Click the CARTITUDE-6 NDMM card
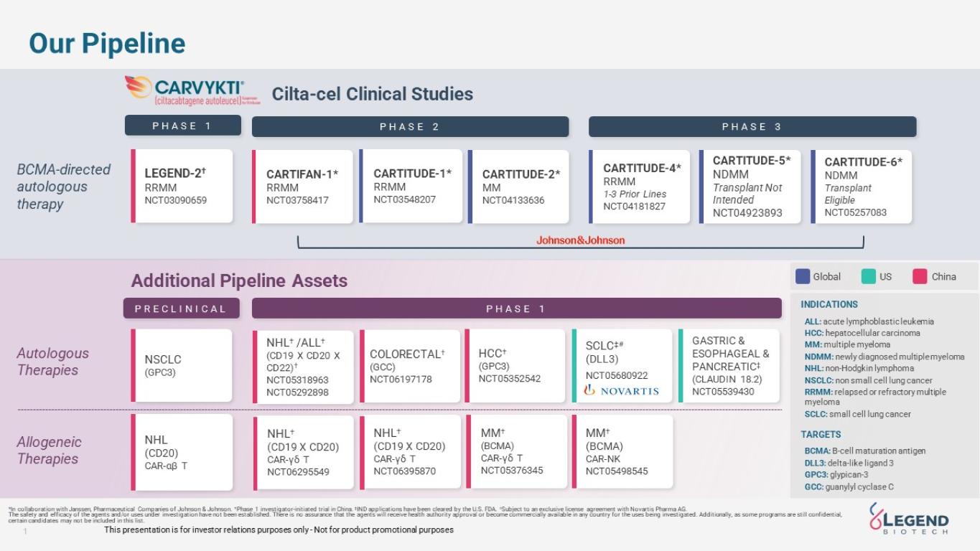The image size is (980, 551). (x=862, y=187)
